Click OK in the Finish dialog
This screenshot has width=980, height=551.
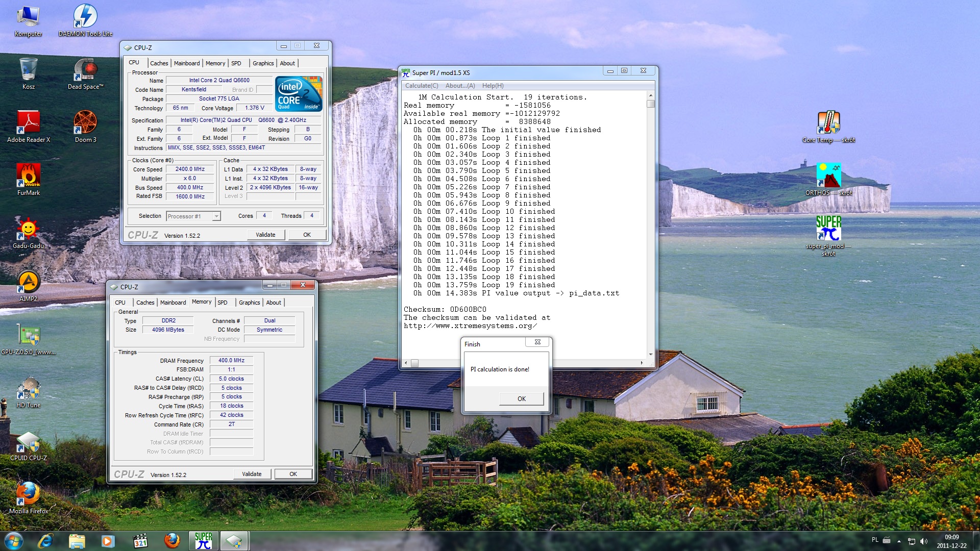coord(521,399)
